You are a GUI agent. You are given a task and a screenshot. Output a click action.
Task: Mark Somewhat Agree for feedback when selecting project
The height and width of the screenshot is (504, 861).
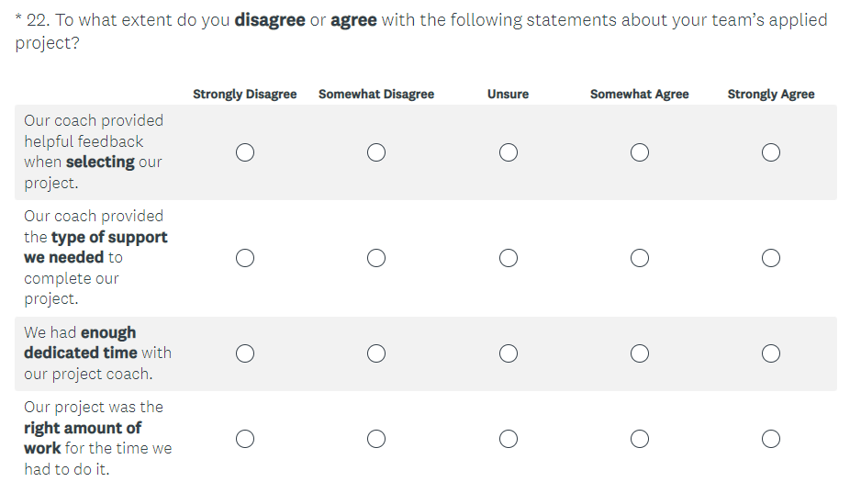(x=640, y=152)
